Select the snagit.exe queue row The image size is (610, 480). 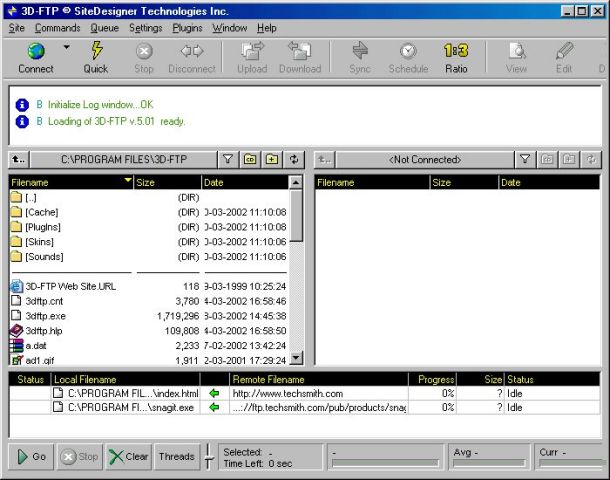click(305, 407)
